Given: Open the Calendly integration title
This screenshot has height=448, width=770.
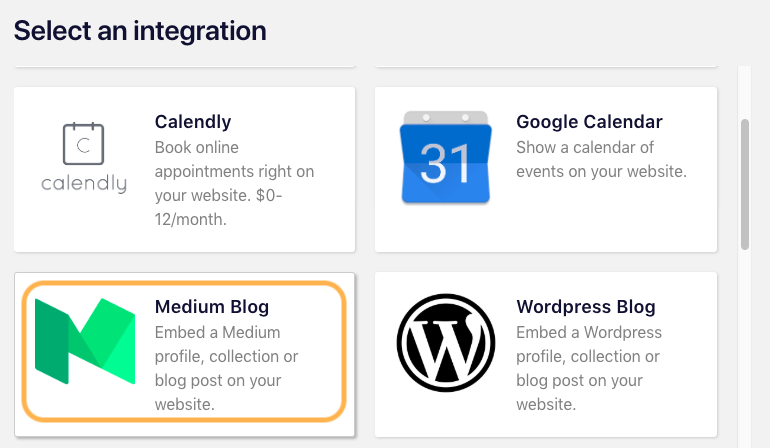Looking at the screenshot, I should pos(193,122).
